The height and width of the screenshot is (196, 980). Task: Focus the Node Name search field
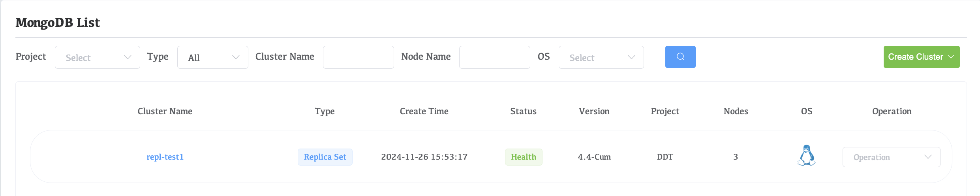(494, 57)
